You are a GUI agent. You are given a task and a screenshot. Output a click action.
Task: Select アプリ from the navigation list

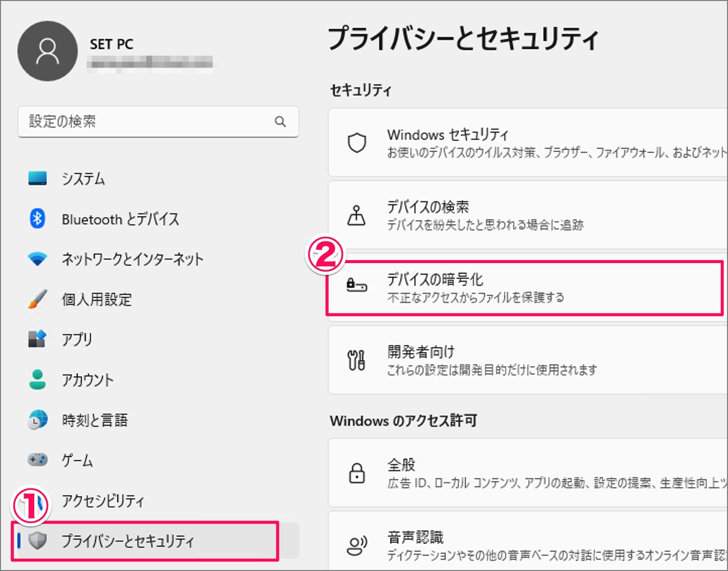pyautogui.click(x=77, y=340)
